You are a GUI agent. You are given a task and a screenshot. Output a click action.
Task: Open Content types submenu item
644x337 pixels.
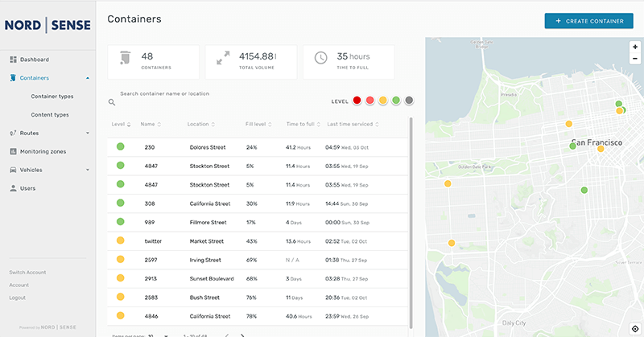click(50, 115)
